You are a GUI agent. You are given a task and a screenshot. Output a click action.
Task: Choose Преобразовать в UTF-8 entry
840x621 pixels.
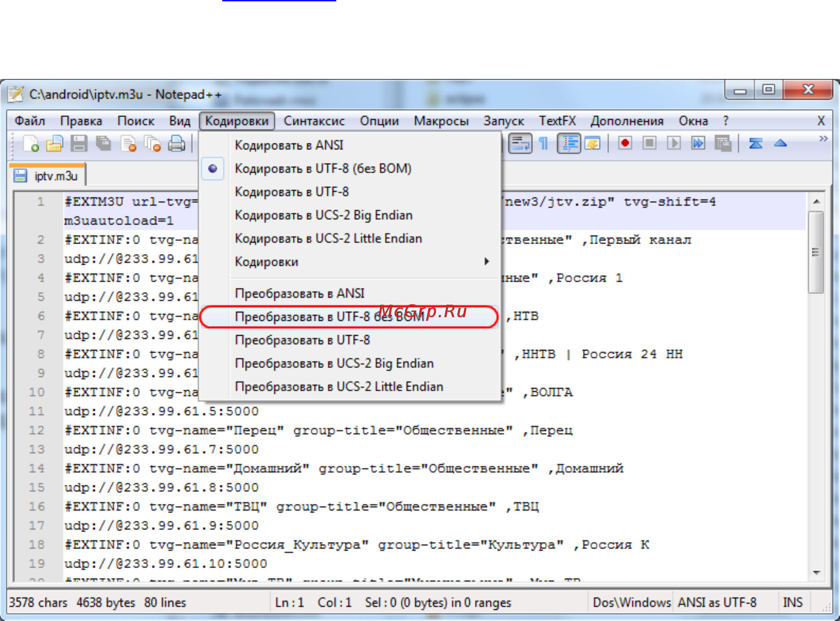pos(350,340)
